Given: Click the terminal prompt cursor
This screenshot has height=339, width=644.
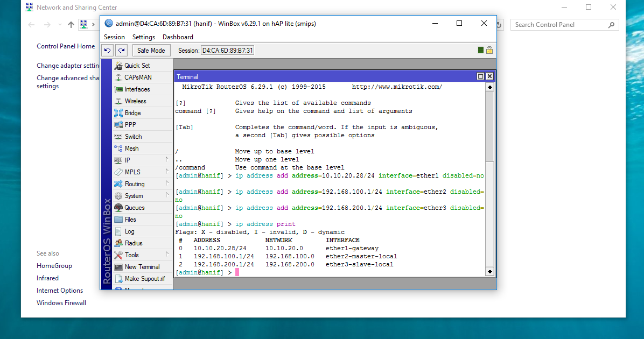Looking at the screenshot, I should click(x=237, y=272).
